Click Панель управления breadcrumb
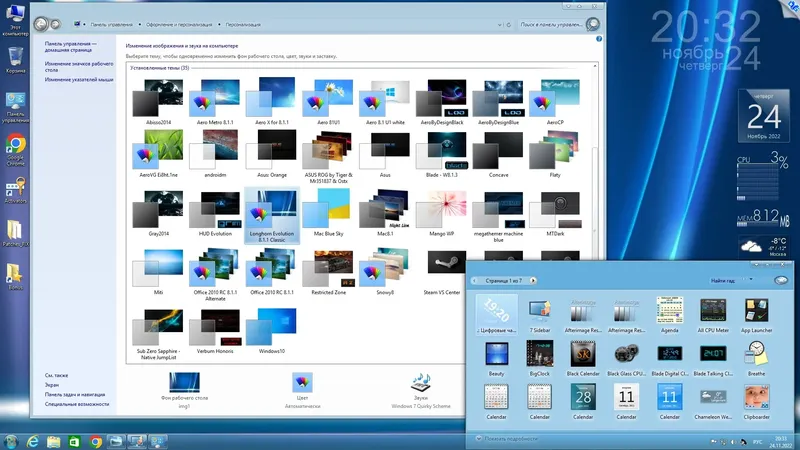 click(111, 24)
